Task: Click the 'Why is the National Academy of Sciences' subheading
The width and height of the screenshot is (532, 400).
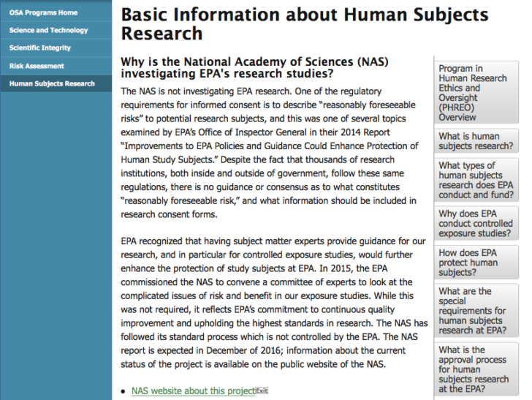Action: [255, 67]
